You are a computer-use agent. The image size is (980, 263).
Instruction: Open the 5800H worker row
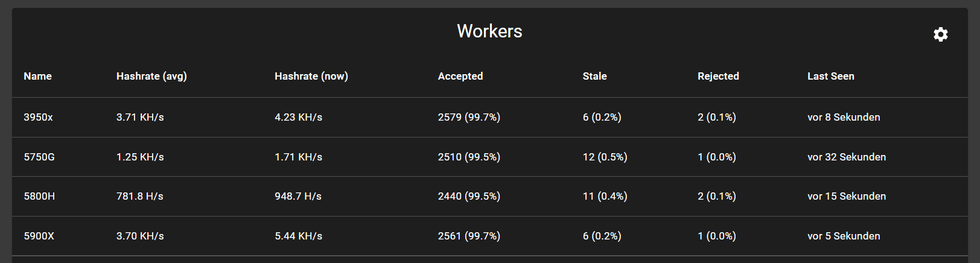(x=39, y=196)
